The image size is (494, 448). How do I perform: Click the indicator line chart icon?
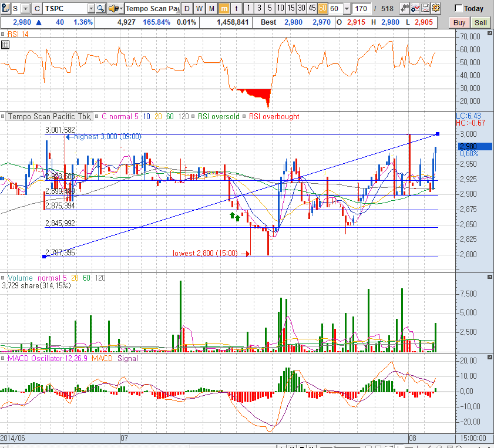[415, 9]
